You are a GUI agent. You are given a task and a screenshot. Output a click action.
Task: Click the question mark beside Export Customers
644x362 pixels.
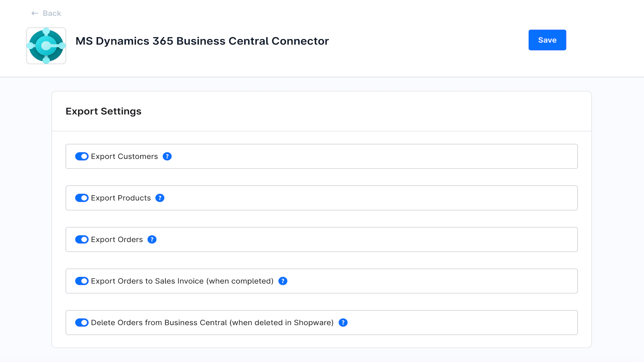[x=167, y=156]
